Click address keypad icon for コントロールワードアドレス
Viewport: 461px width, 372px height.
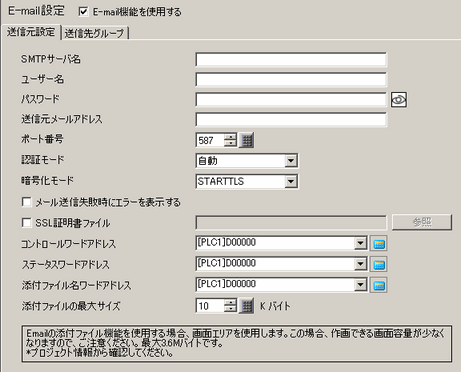379,244
